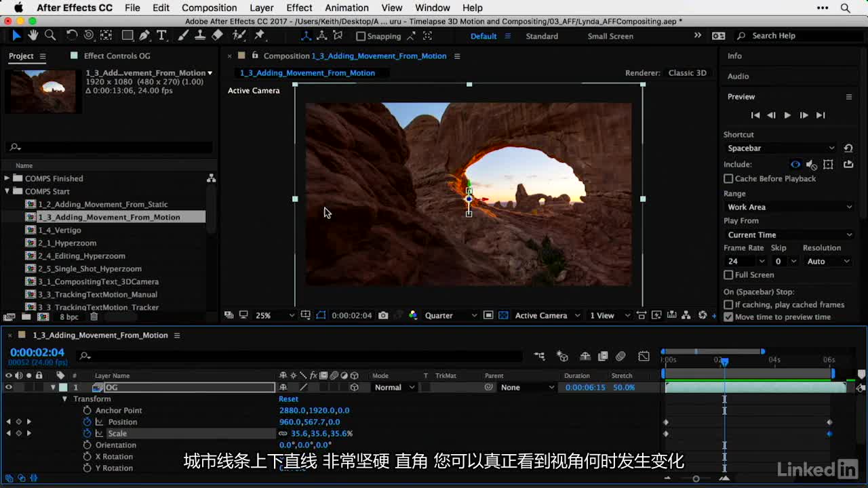
Task: Open 2_1_Hyperzoom composition item
Action: (67, 243)
